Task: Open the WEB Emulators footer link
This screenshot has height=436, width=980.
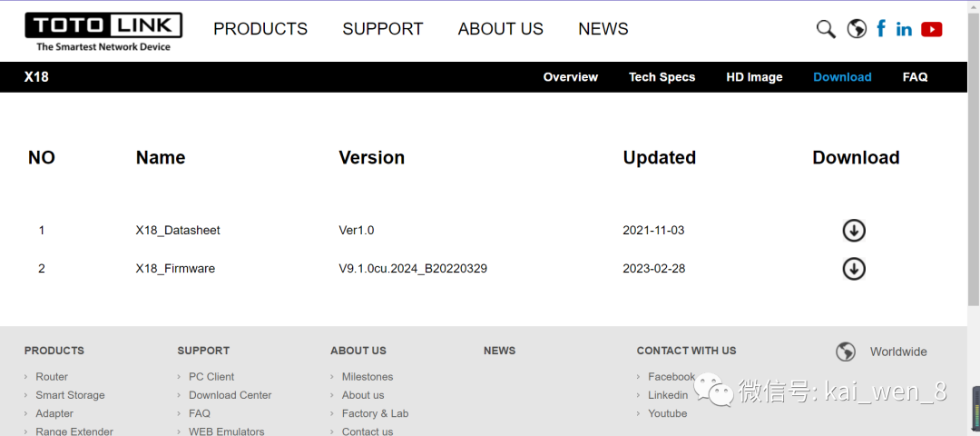Action: 226,431
